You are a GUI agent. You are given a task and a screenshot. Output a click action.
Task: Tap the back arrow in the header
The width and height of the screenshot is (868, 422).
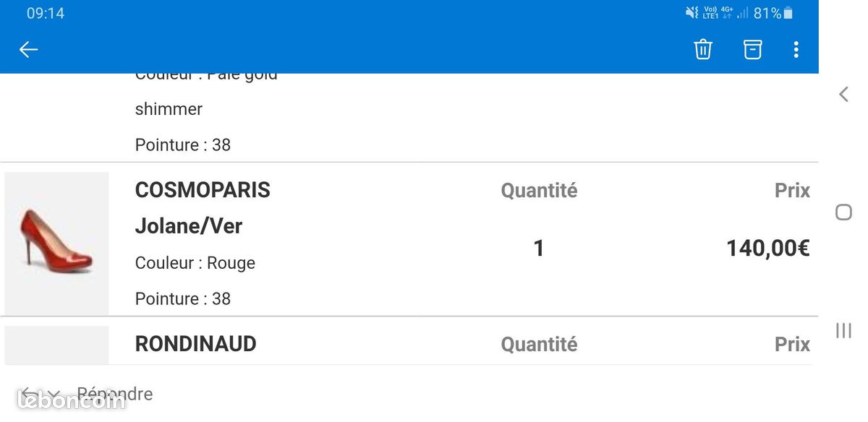(28, 49)
